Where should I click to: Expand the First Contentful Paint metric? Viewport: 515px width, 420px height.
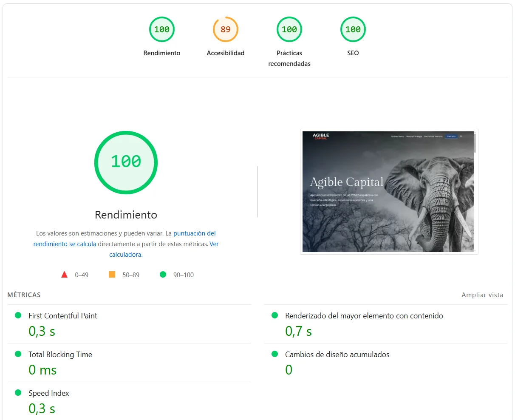(x=62, y=316)
